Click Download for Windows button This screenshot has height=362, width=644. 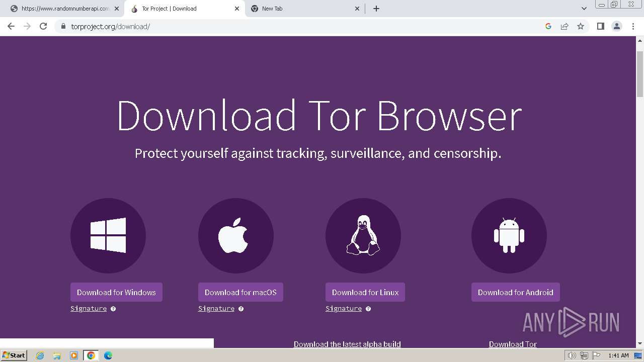tap(116, 292)
